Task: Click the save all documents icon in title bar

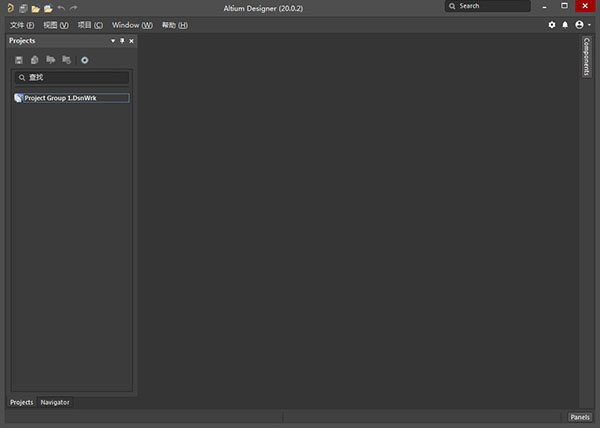Action: click(x=23, y=8)
